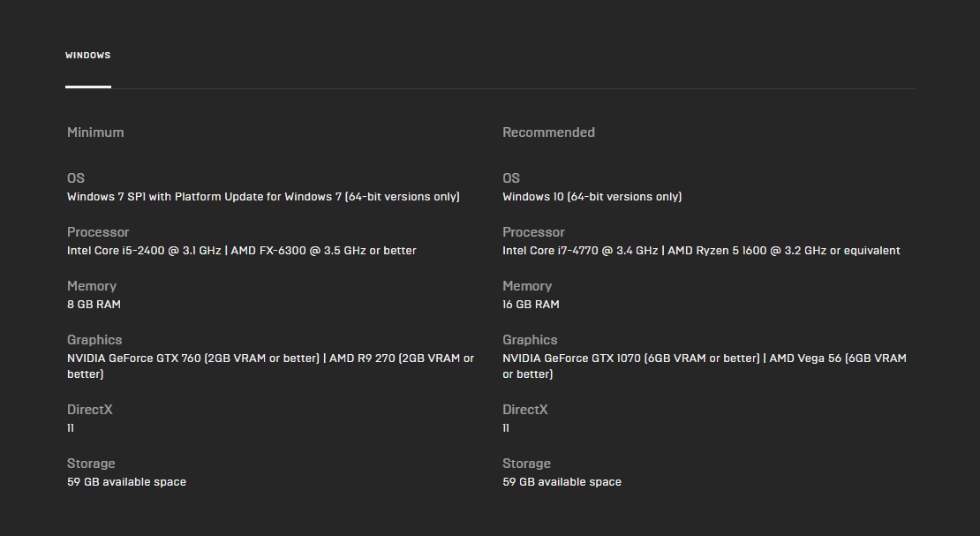Image resolution: width=980 pixels, height=536 pixels.
Task: Click 59 GB available space under Recommended
Action: coord(562,482)
